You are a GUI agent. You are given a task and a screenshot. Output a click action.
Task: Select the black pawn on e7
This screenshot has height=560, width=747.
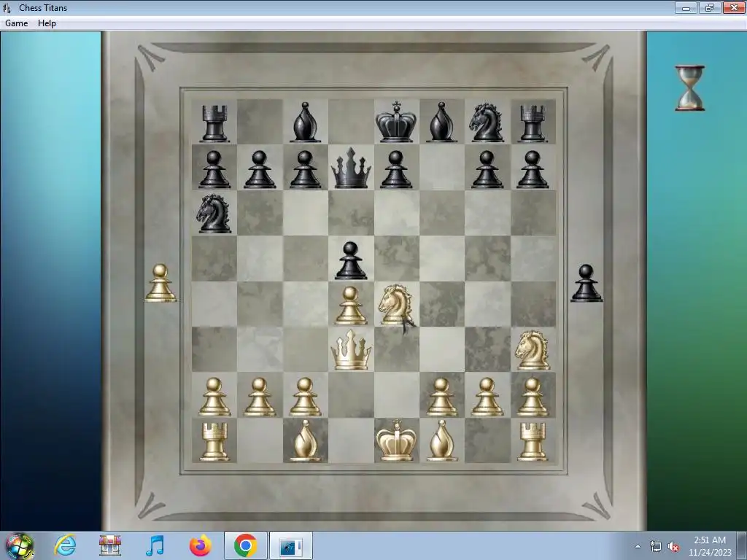point(396,169)
